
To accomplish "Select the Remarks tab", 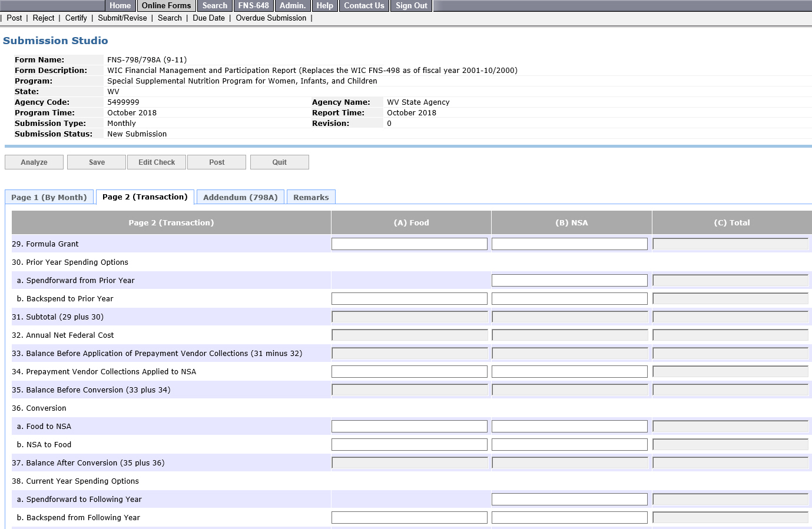I will pyautogui.click(x=311, y=197).
